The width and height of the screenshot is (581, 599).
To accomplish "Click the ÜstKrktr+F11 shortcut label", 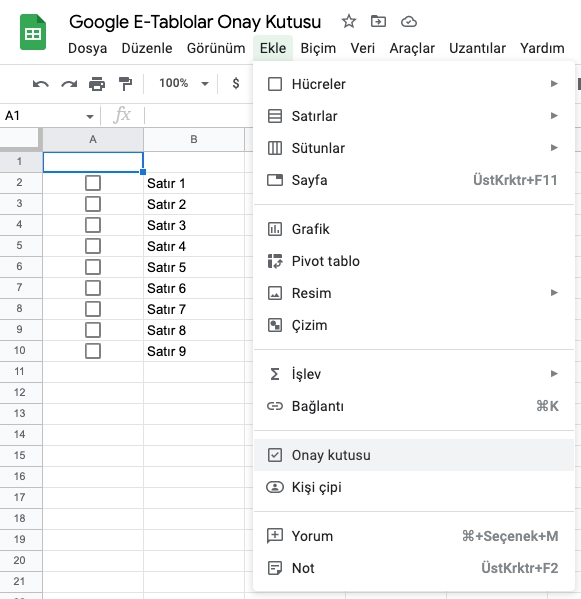I will point(515,180).
